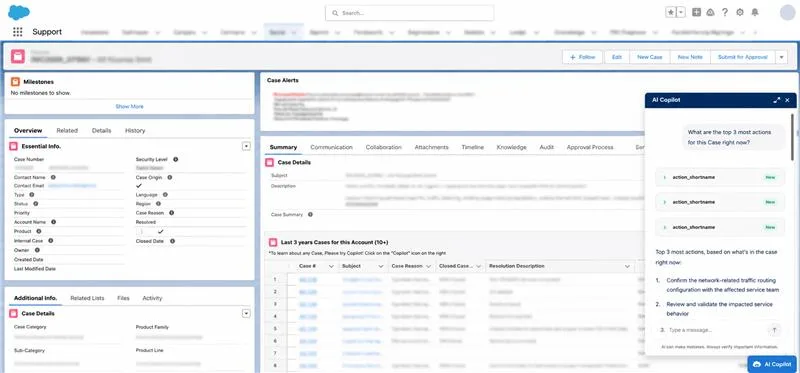Click the Follow button

click(583, 57)
